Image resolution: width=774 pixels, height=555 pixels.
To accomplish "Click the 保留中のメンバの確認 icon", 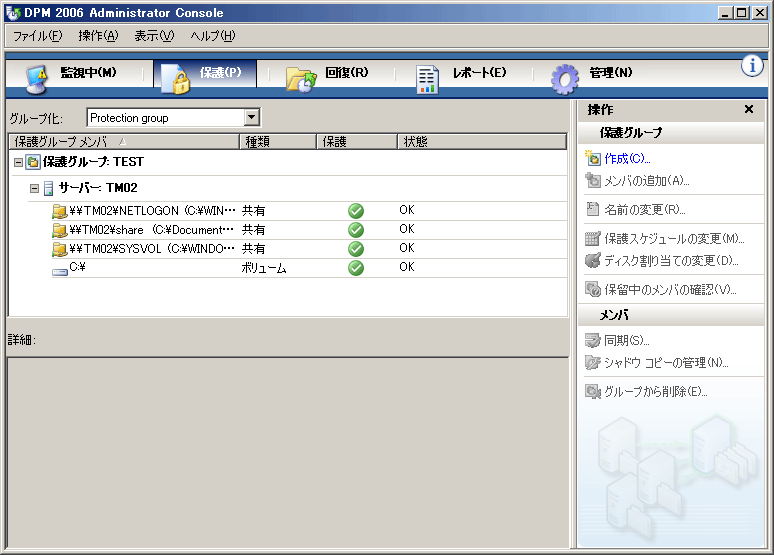I will (593, 289).
